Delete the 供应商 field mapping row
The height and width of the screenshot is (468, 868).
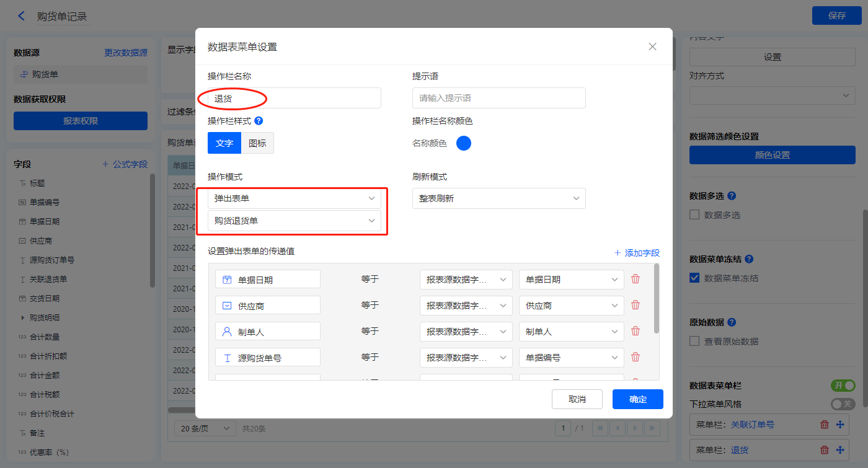tap(635, 305)
